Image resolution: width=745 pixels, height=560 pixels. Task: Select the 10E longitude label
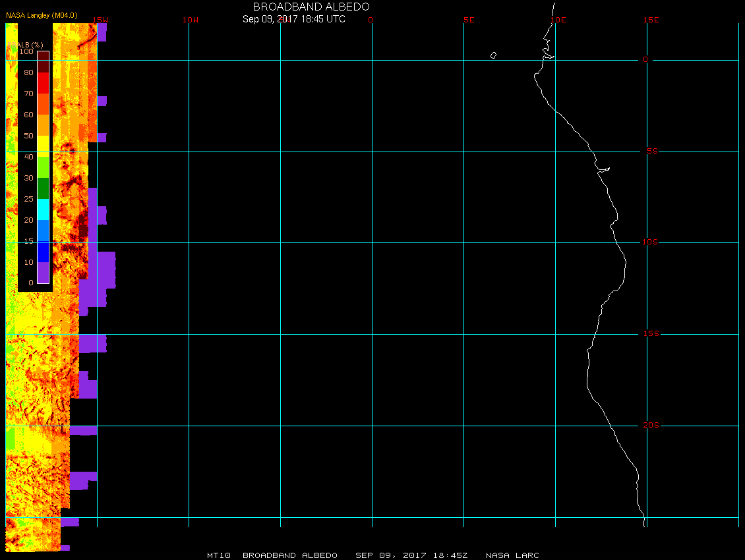(x=558, y=20)
